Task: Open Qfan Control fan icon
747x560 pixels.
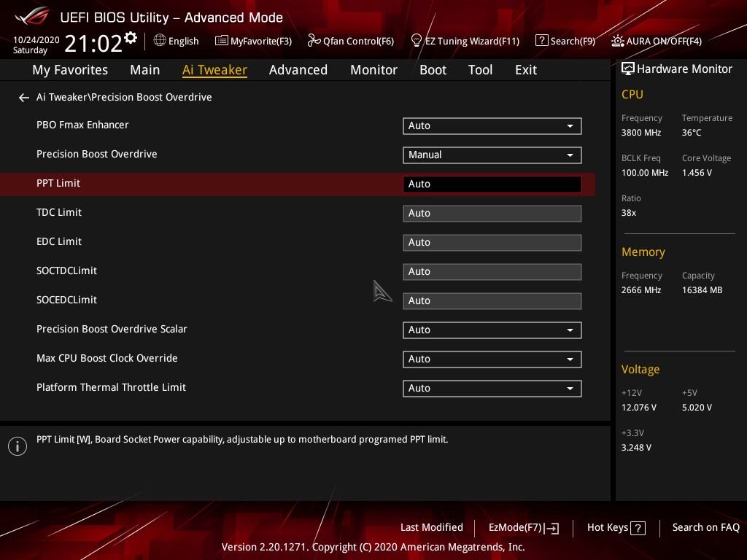Action: coord(314,41)
